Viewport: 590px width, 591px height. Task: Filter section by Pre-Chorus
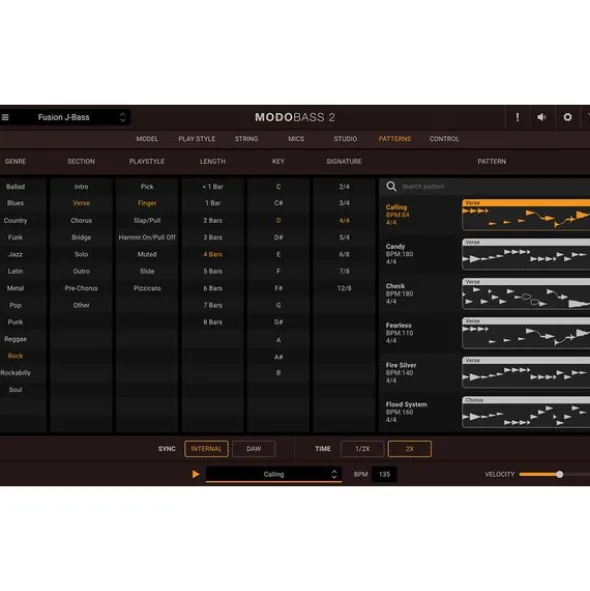click(x=81, y=288)
